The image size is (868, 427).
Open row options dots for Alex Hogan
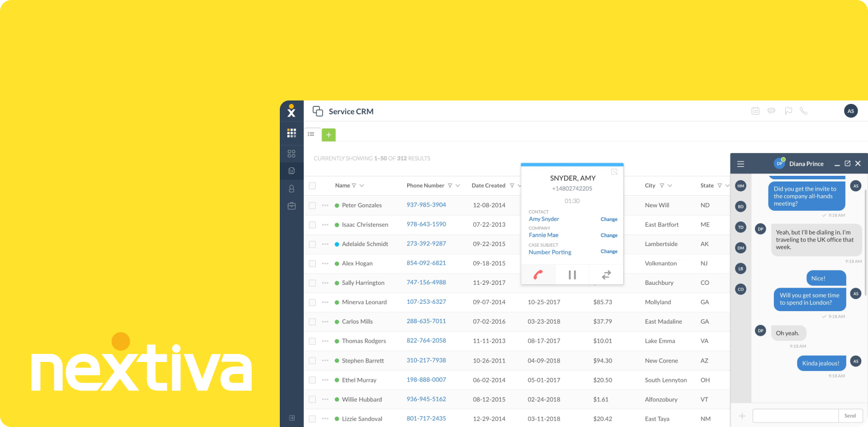point(325,264)
